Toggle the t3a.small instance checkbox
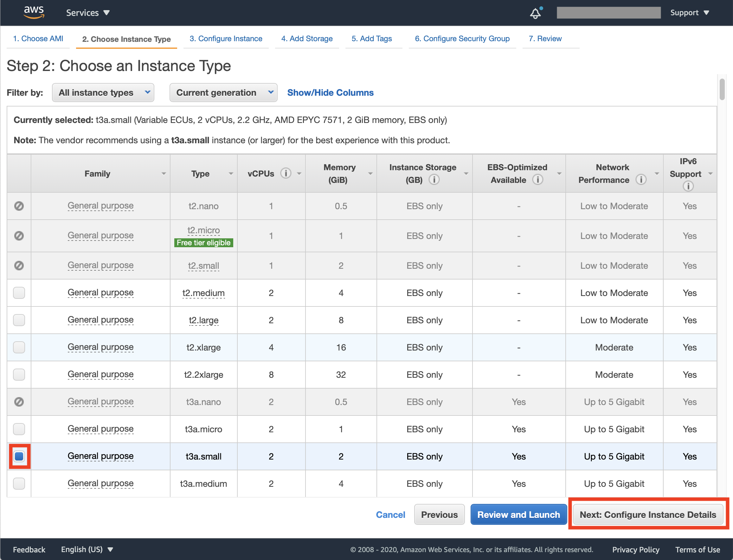 [x=19, y=456]
